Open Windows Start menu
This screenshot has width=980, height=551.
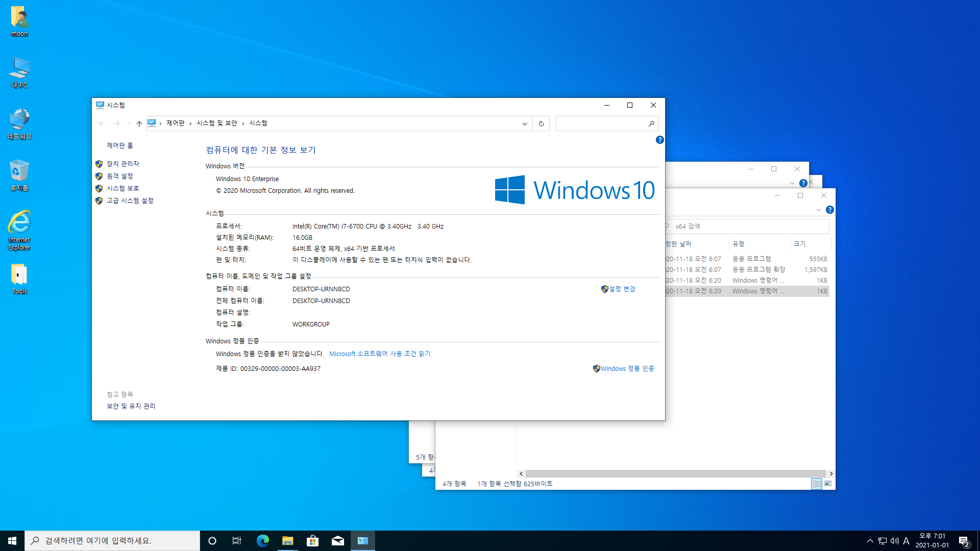[12, 541]
